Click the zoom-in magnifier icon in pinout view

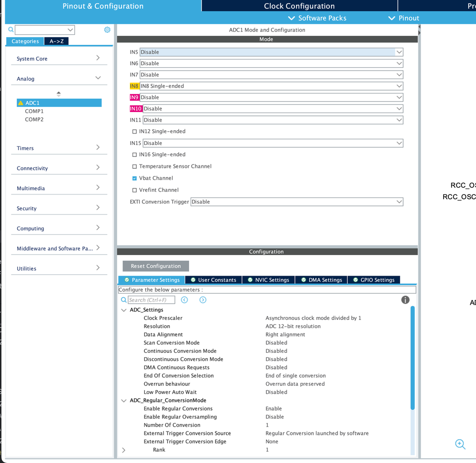tap(460, 444)
